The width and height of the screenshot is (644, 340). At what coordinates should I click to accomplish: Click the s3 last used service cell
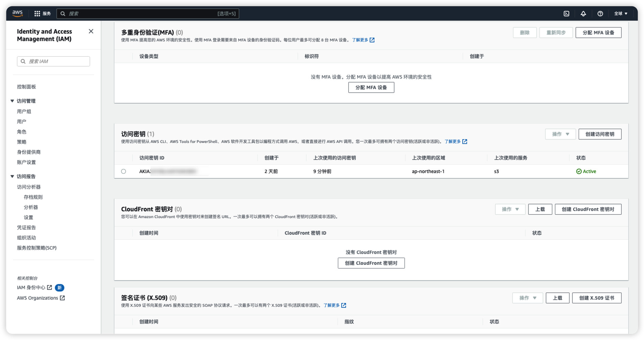tap(497, 171)
